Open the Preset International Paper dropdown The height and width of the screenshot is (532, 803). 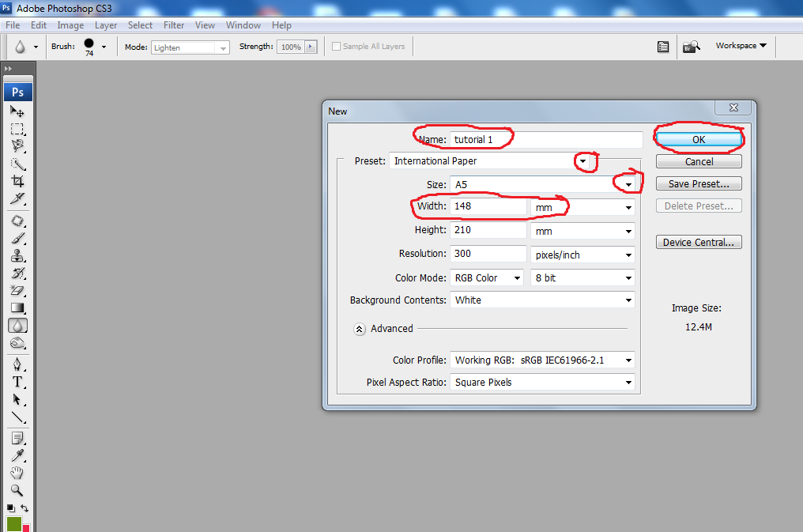[x=582, y=160]
